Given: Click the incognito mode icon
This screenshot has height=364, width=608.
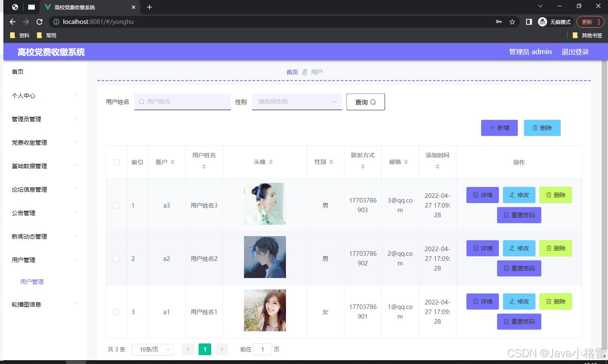Looking at the screenshot, I should 542,22.
